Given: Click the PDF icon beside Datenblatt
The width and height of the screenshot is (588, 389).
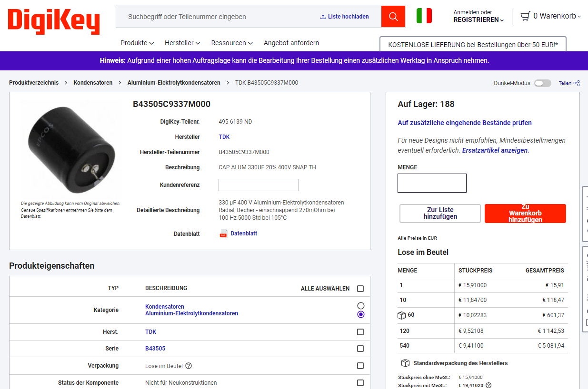Looking at the screenshot, I should [223, 233].
